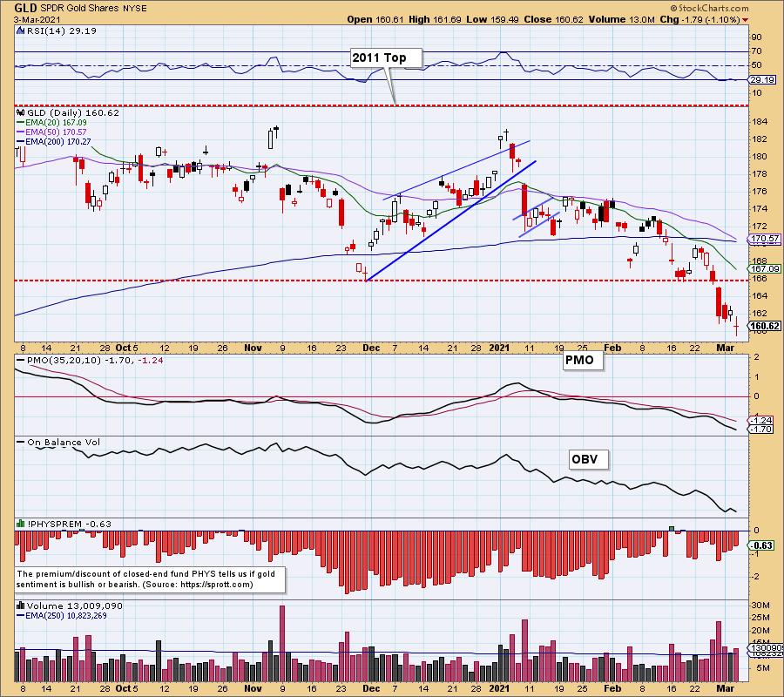Click the 'Close 160.62' value in the header

point(554,19)
